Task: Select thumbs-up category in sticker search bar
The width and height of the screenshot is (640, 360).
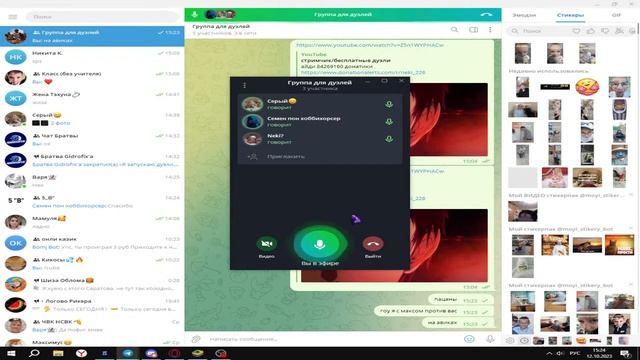Action: click(x=591, y=31)
